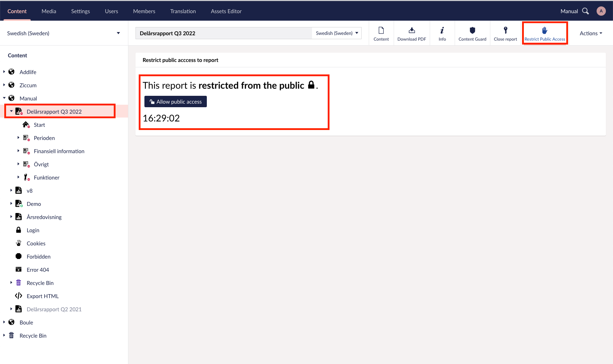This screenshot has width=613, height=364.
Task: Switch to the Media tab
Action: click(49, 11)
